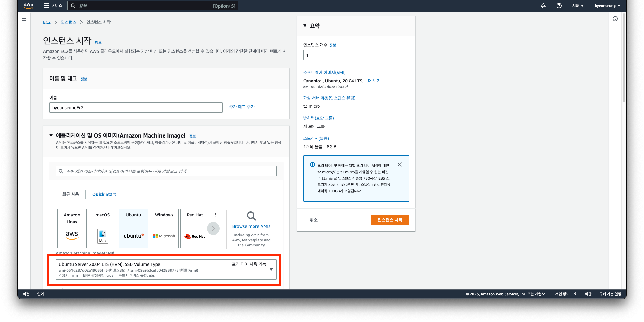
Task: Click the page vertical scrollbar
Action: (624, 58)
